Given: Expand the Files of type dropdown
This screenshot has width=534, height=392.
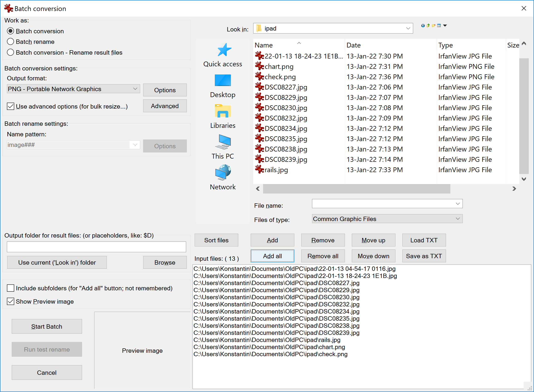Looking at the screenshot, I should [457, 219].
